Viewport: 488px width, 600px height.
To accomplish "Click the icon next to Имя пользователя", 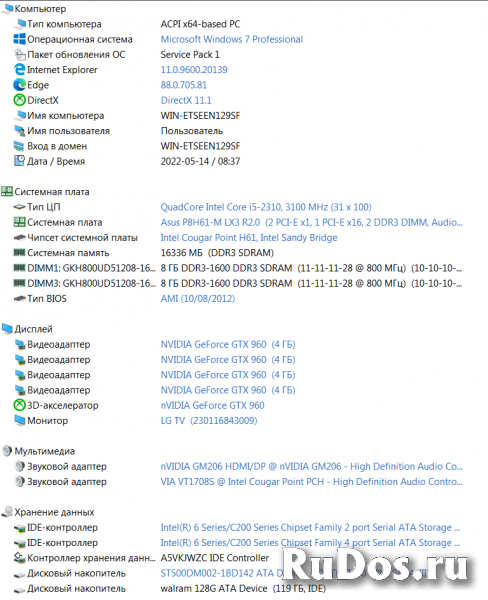I will (x=20, y=131).
